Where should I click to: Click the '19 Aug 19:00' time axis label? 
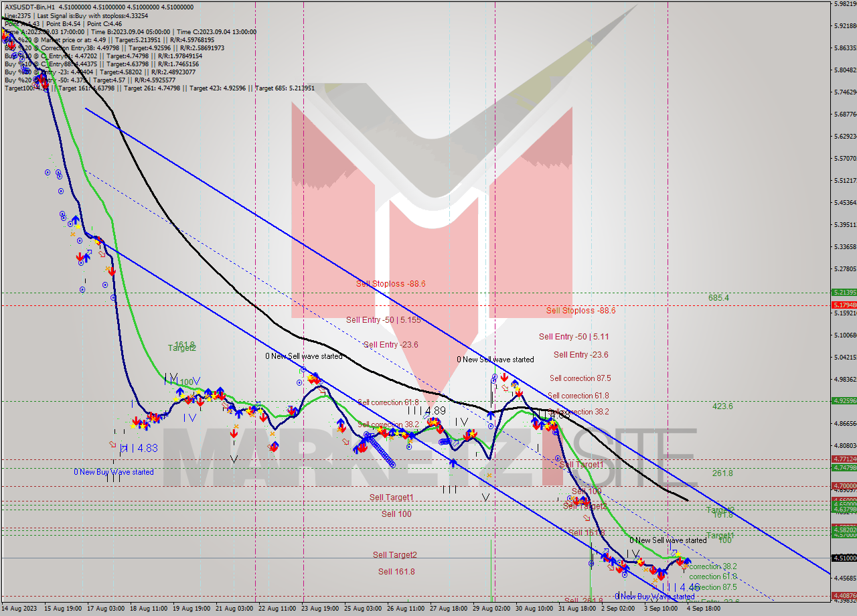[190, 609]
